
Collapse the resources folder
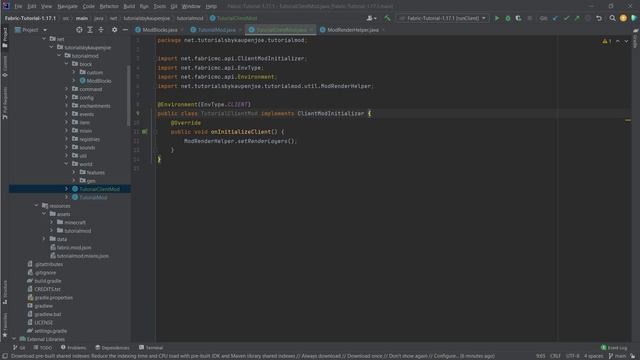click(x=36, y=206)
